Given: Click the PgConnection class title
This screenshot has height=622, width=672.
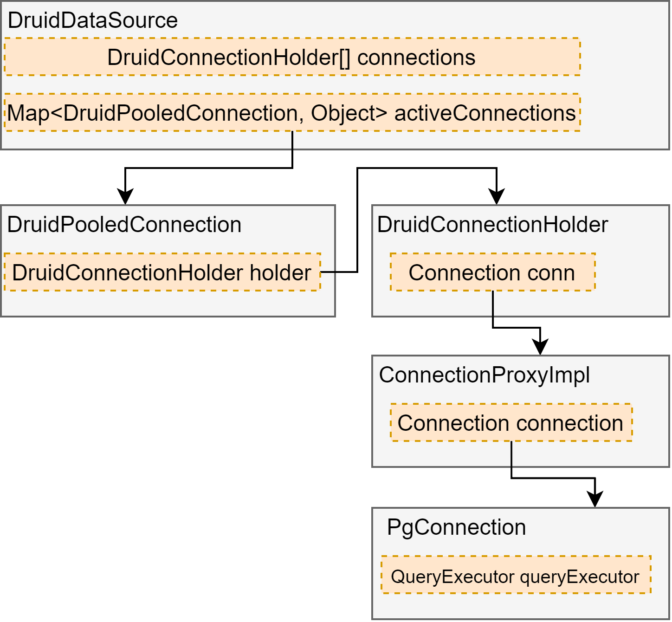Looking at the screenshot, I should (457, 527).
